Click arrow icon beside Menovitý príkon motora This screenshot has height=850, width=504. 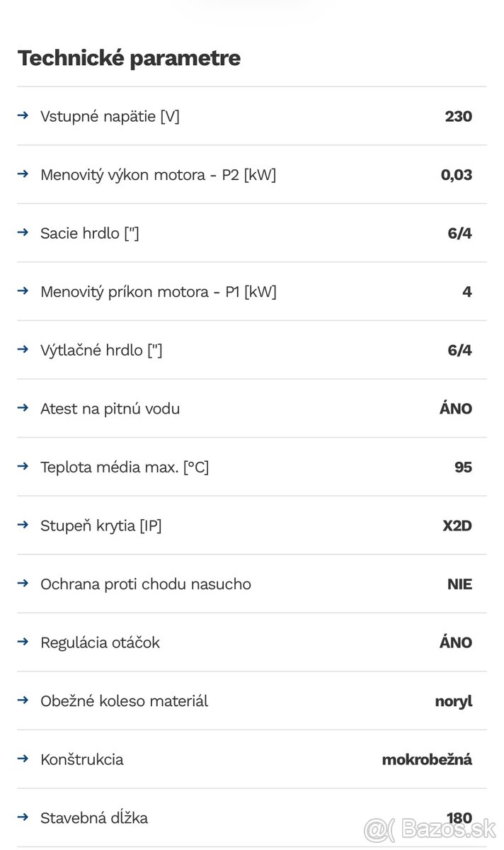tap(23, 290)
